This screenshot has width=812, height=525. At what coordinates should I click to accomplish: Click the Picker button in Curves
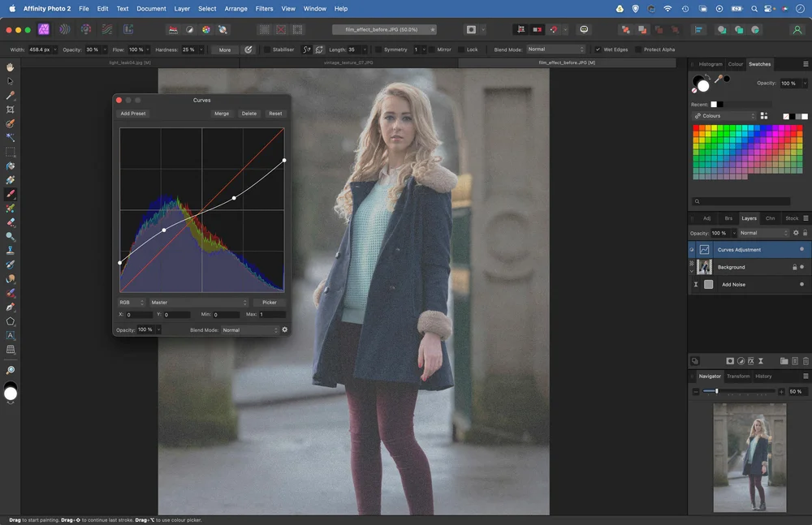point(270,303)
